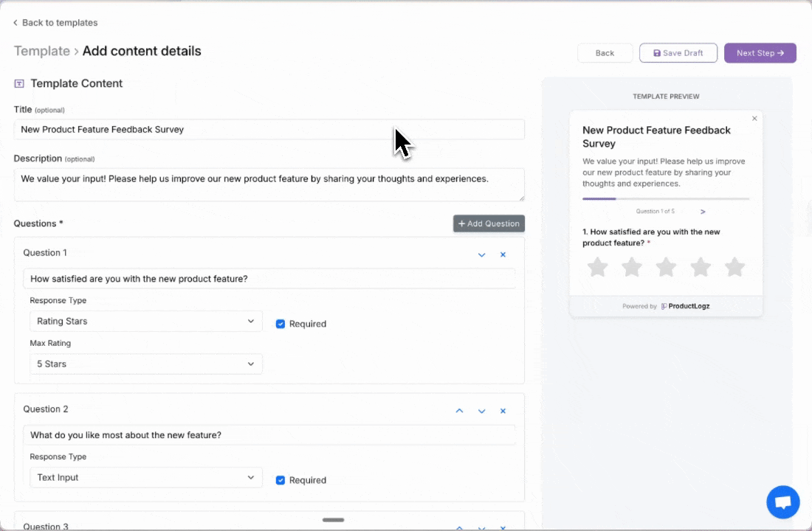812x531 pixels.
Task: Select the third star in the preview rating
Action: (666, 267)
